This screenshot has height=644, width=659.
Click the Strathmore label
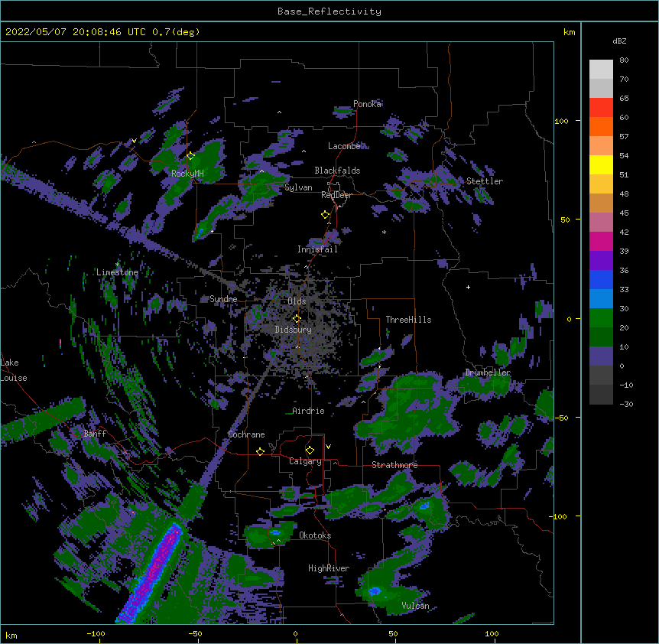click(x=394, y=465)
